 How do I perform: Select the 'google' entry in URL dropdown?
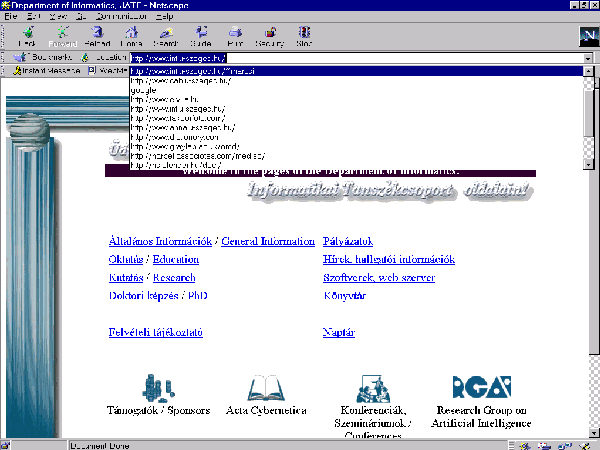tap(146, 91)
